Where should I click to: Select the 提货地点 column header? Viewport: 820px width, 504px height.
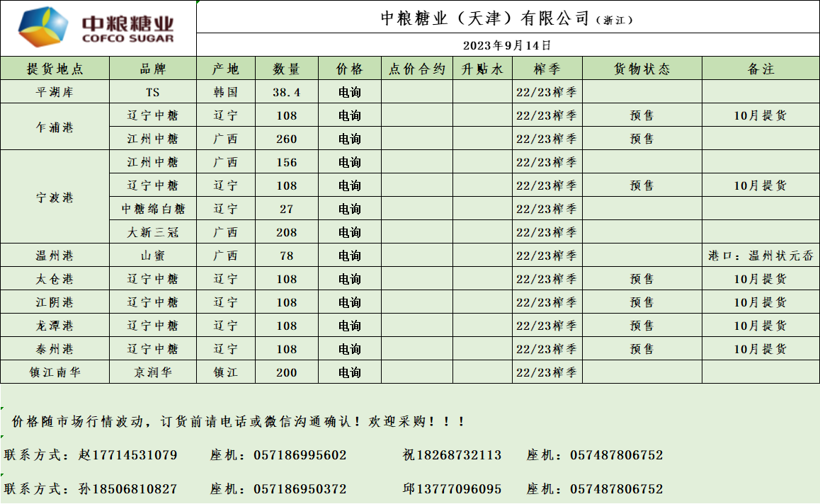pos(55,69)
